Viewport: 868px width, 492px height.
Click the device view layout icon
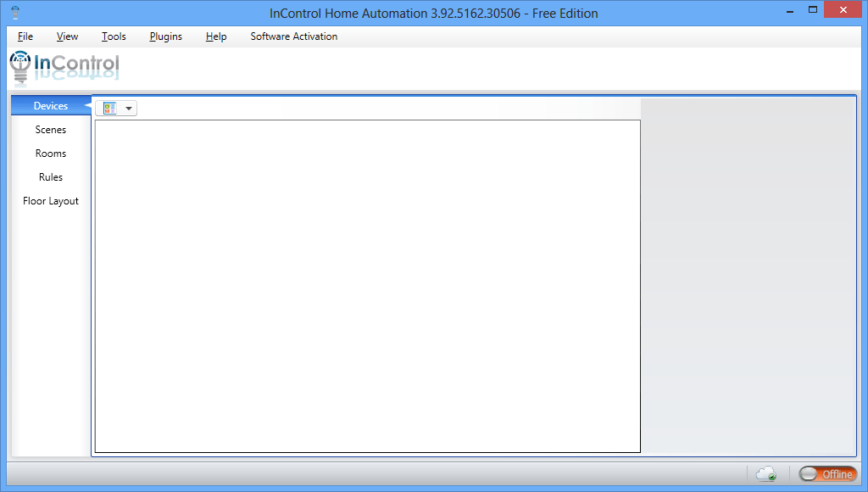109,108
